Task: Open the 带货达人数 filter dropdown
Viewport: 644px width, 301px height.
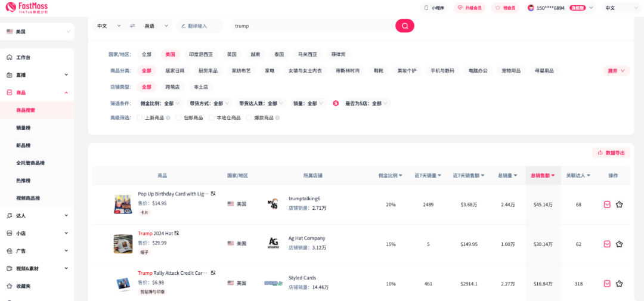Action: coord(261,104)
